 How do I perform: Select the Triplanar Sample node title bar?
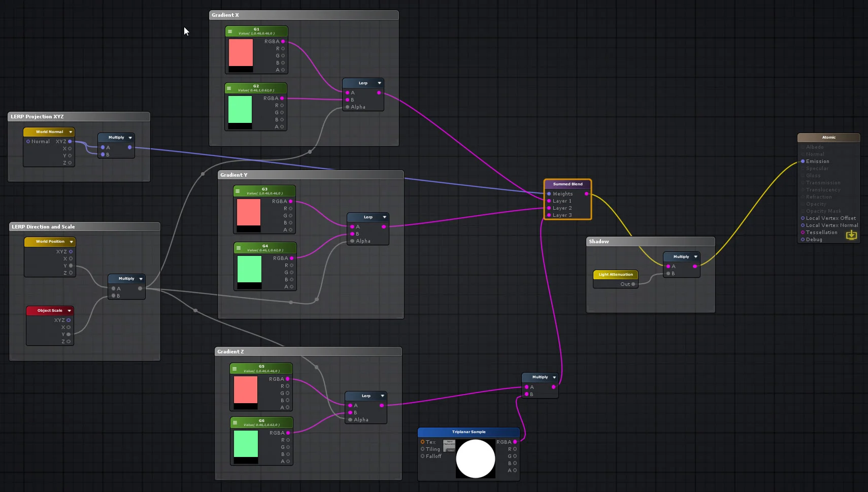(x=469, y=432)
